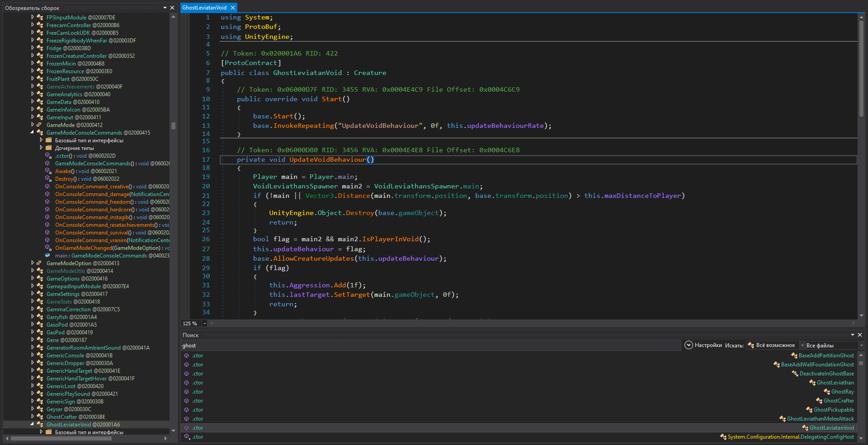Switch to the GhostLeviatanVoid tab

204,8
